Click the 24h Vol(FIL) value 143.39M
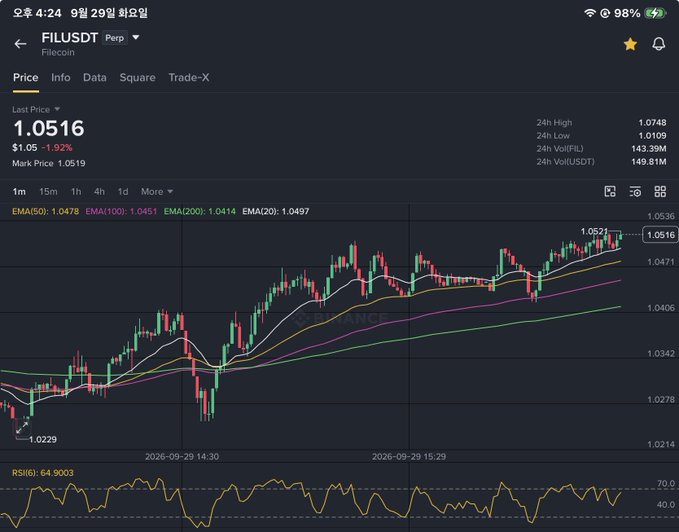 coord(649,148)
